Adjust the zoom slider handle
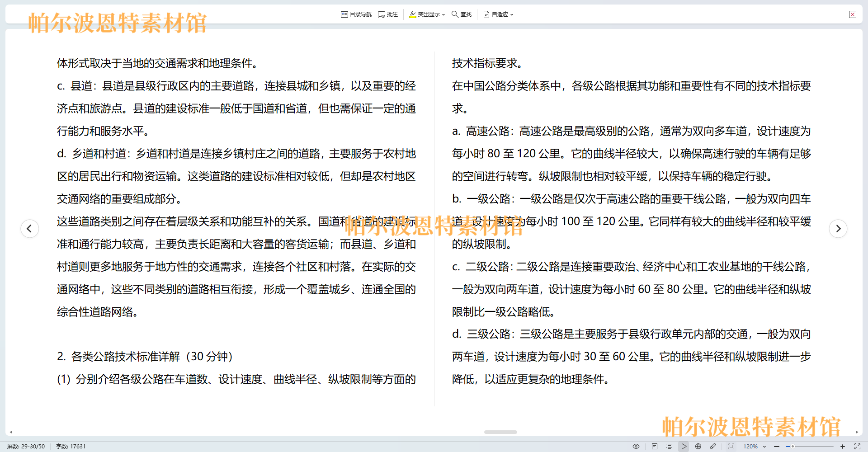The image size is (868, 452). click(x=793, y=446)
